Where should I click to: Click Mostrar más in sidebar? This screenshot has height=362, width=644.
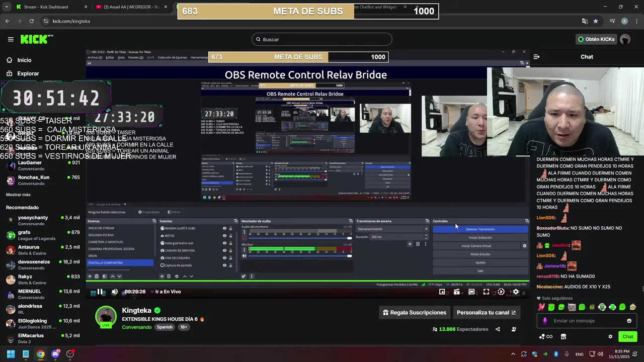point(18,195)
